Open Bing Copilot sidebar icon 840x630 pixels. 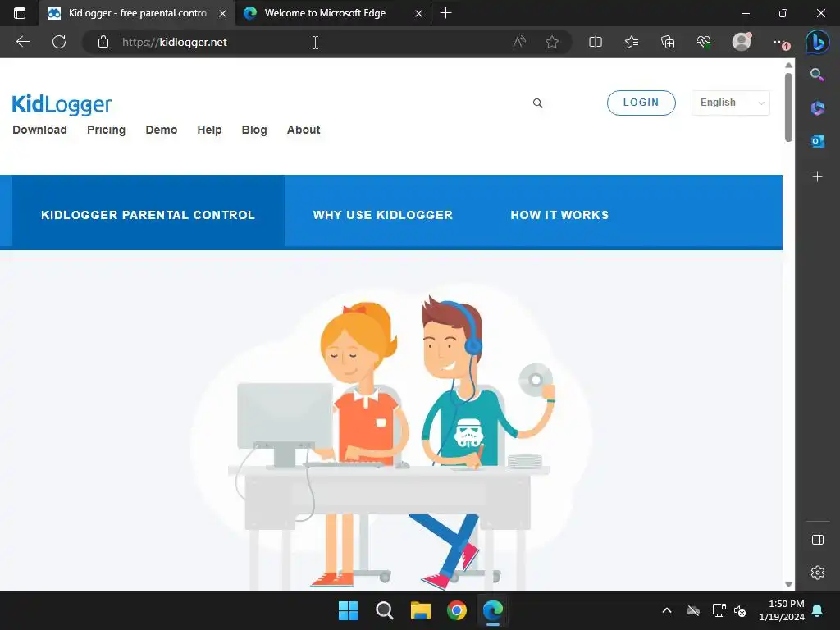point(818,42)
